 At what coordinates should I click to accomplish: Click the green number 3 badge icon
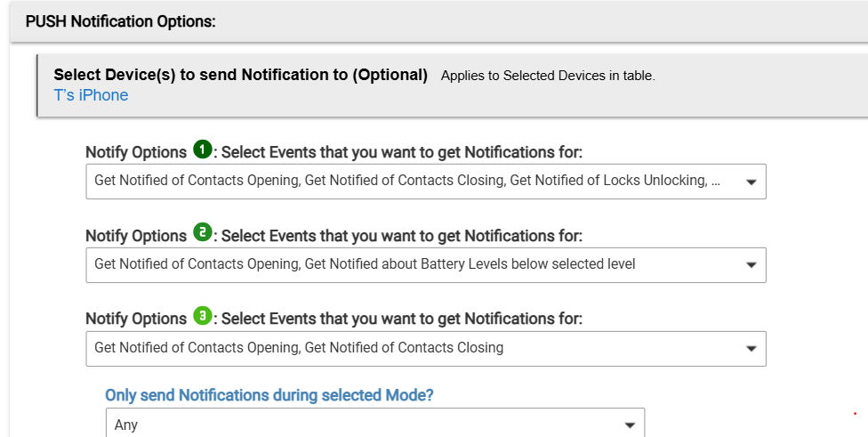point(203,316)
